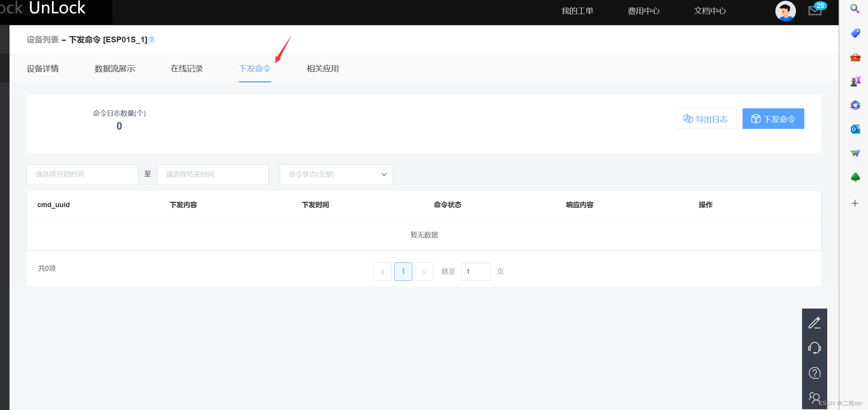This screenshot has height=410, width=868.
Task: Open 费用中心 in top menu
Action: pos(643,11)
